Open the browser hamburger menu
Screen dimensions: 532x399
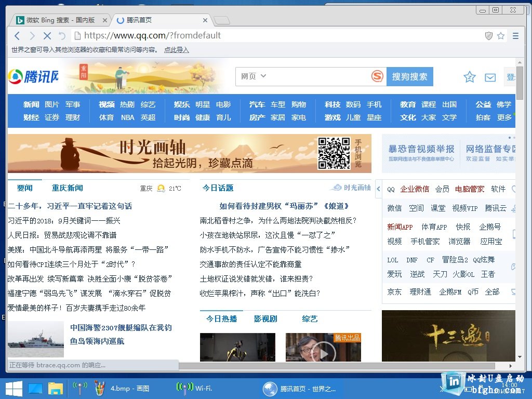click(x=515, y=36)
